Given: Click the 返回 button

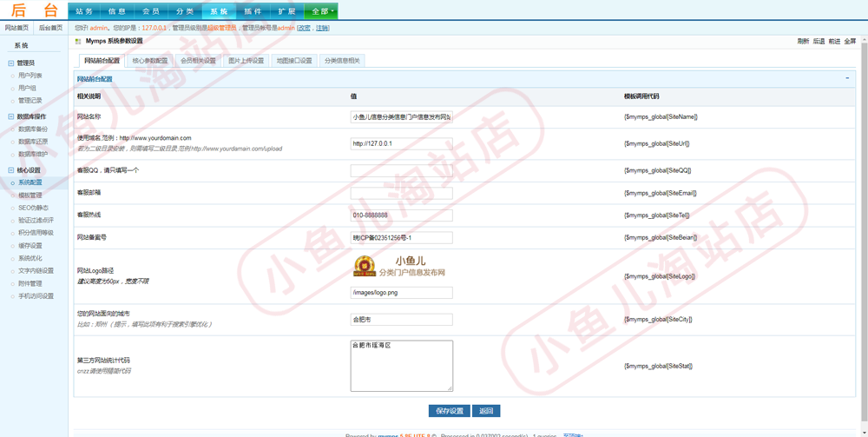Looking at the screenshot, I should (x=486, y=411).
